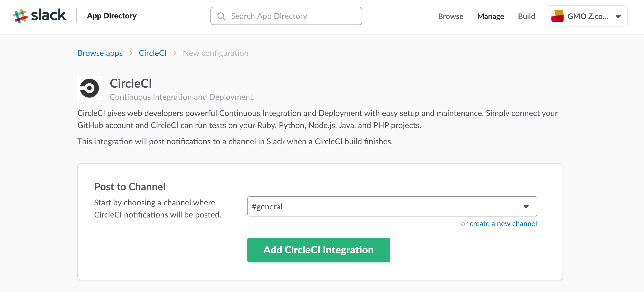Go to Browse apps breadcrumb
Screen dimensions: 644x292
click(x=100, y=53)
